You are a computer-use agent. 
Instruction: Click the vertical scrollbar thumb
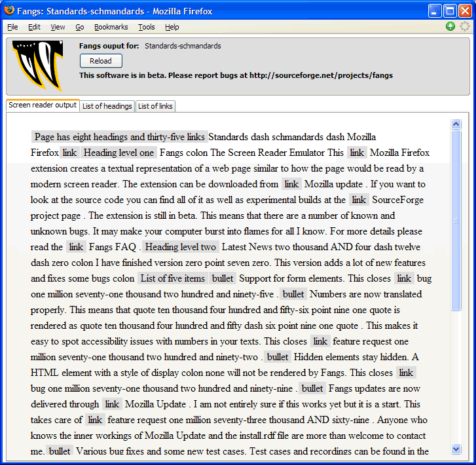pyautogui.click(x=456, y=220)
